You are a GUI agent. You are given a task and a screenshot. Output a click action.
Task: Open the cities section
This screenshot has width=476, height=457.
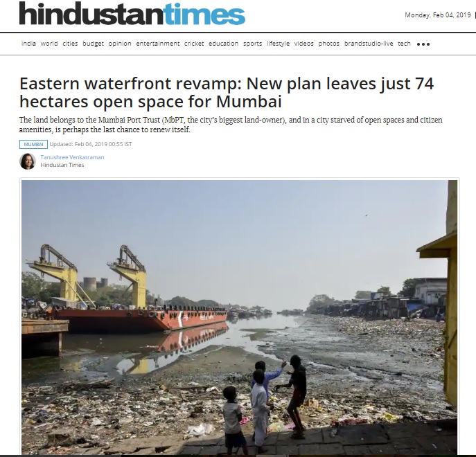tap(70, 44)
